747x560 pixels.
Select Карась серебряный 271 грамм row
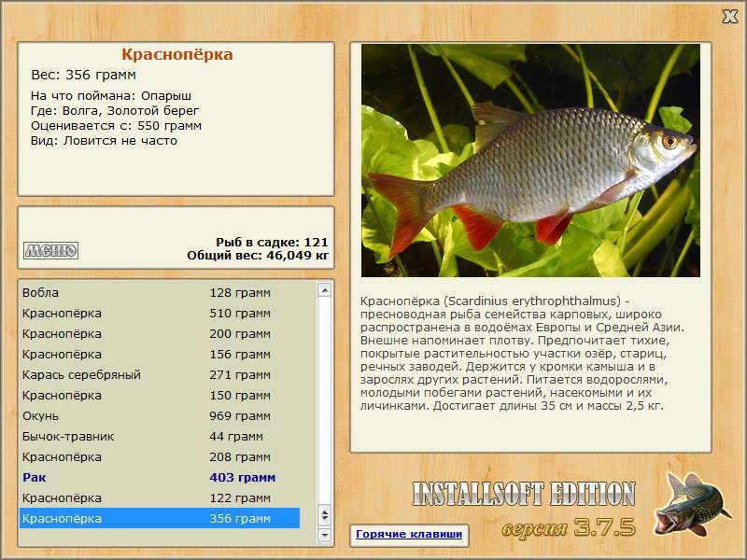click(x=160, y=375)
